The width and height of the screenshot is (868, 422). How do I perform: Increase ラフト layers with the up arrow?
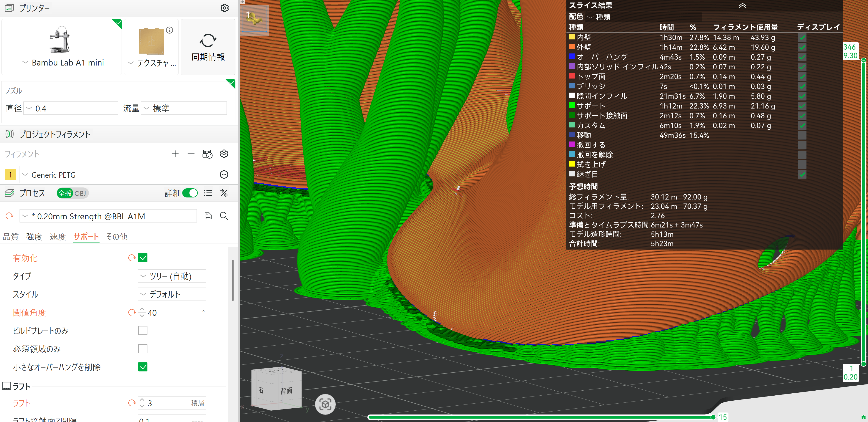[x=142, y=400]
